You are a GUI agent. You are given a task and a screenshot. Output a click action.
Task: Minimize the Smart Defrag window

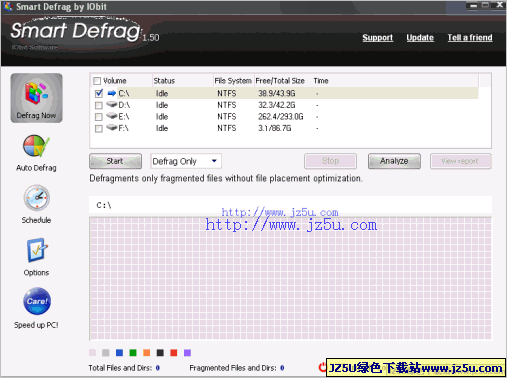tap(473, 5)
